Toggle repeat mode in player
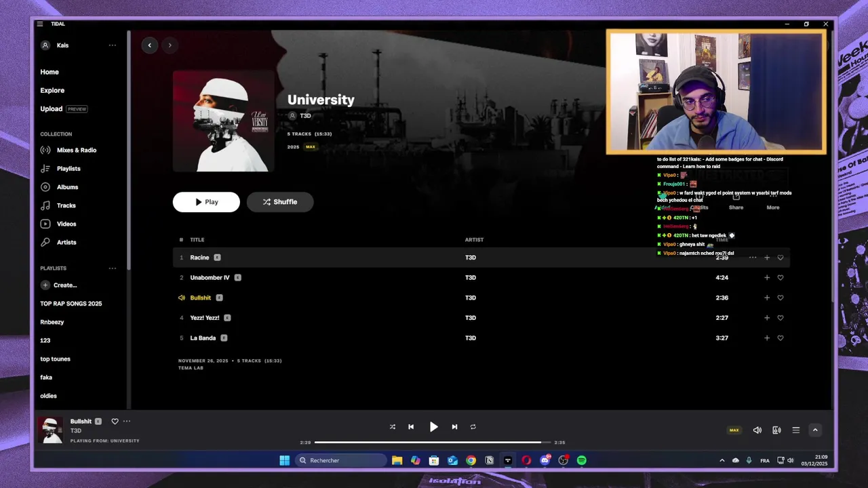Screen dimensions: 868x488 point(473,427)
